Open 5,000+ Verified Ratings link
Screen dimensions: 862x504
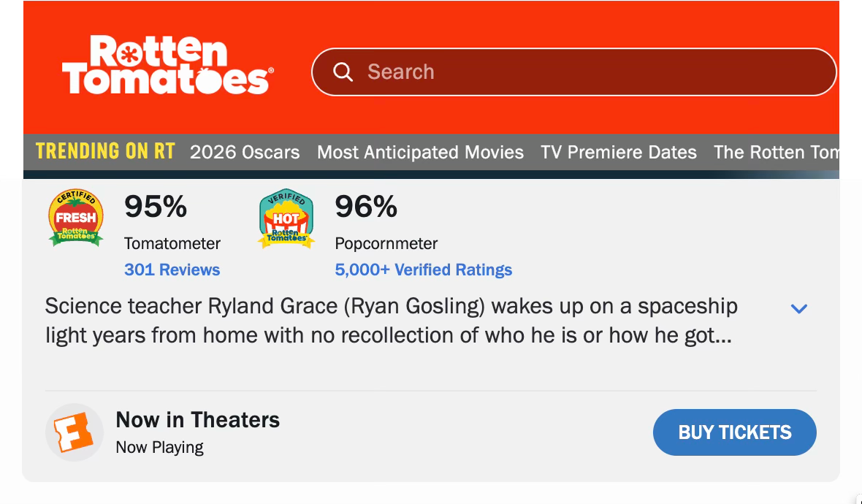tap(424, 270)
